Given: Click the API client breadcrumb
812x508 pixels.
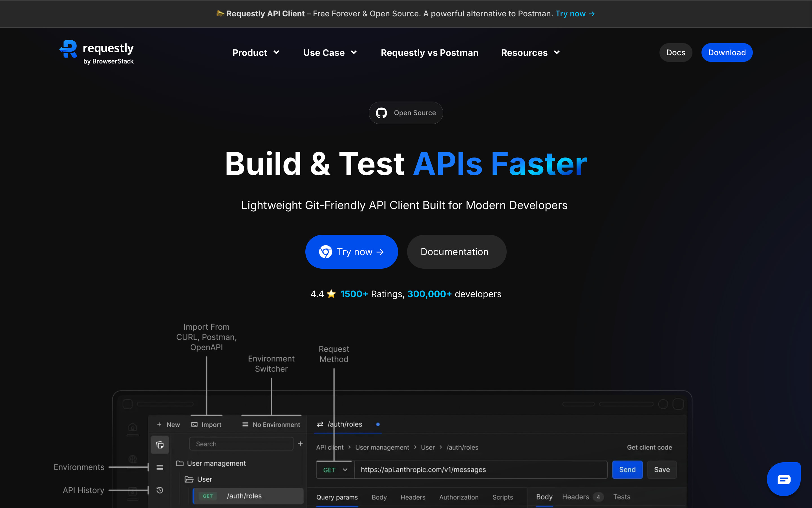Looking at the screenshot, I should (x=330, y=448).
